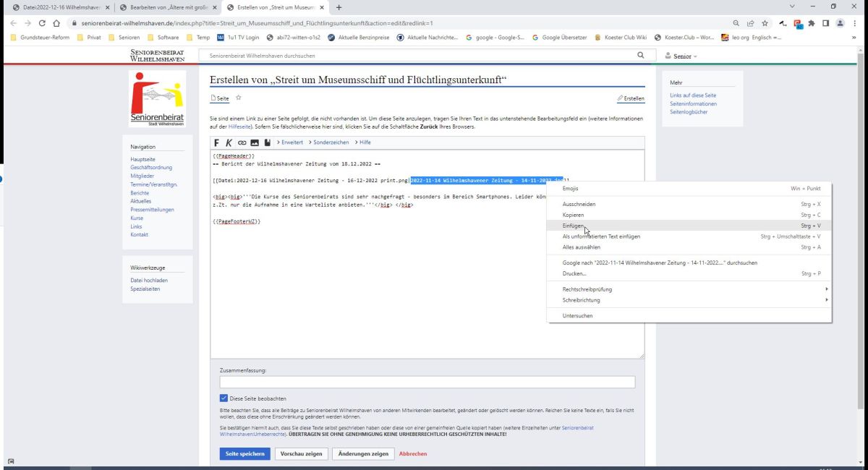Open 'Datei hochladen' link in sidebar

click(x=149, y=280)
